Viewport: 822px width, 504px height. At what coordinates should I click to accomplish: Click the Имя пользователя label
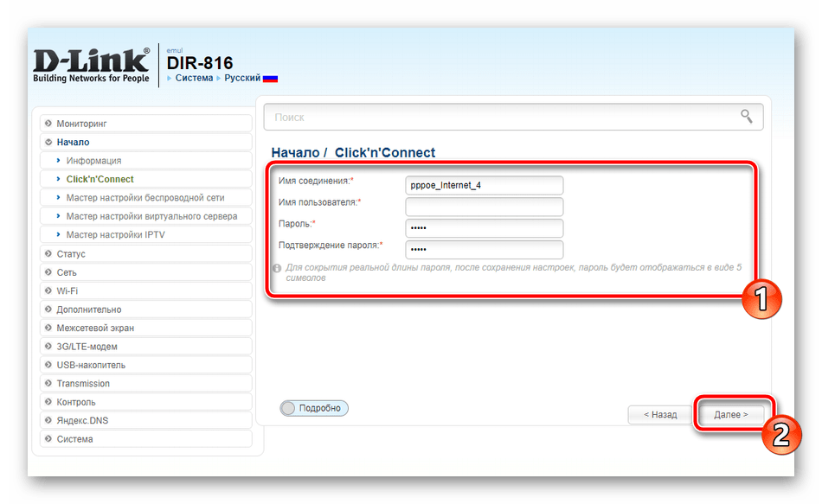pos(319,202)
